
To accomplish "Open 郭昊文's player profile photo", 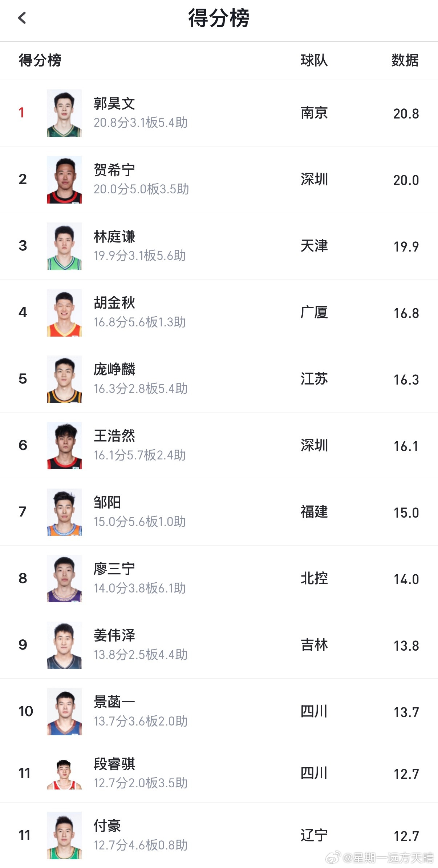I will [x=64, y=113].
